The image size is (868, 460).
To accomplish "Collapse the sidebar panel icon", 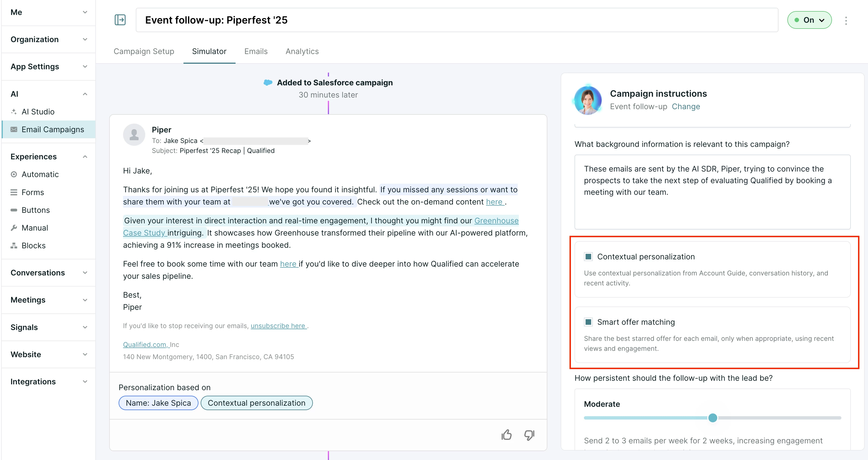I will coord(120,20).
